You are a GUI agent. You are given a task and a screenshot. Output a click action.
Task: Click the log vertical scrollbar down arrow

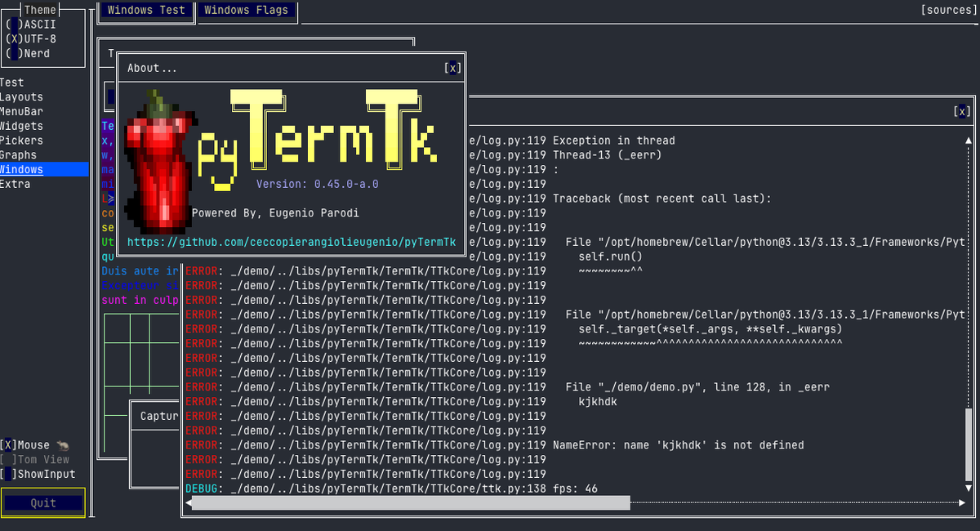click(969, 489)
